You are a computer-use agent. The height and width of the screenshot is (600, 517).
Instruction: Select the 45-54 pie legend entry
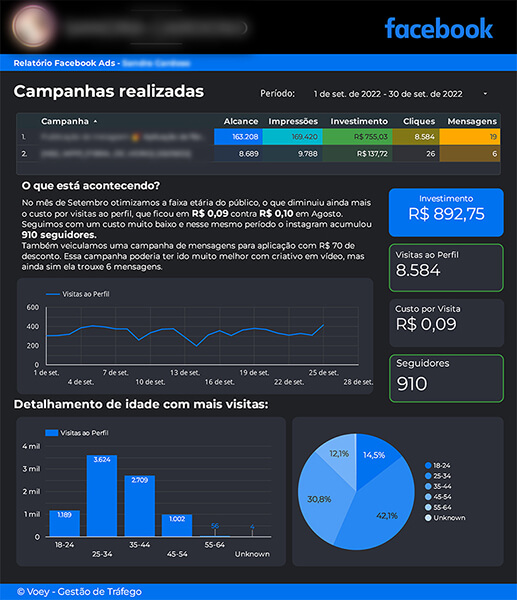(438, 497)
